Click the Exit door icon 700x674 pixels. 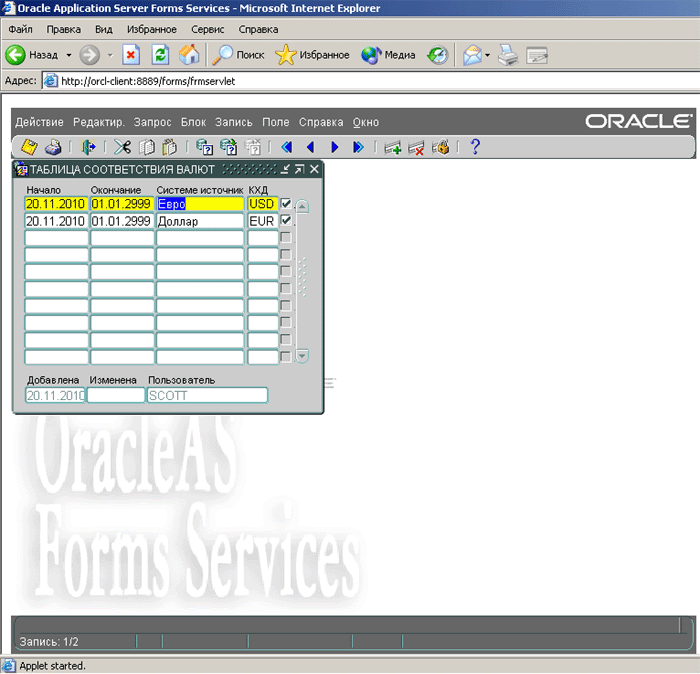tap(88, 147)
